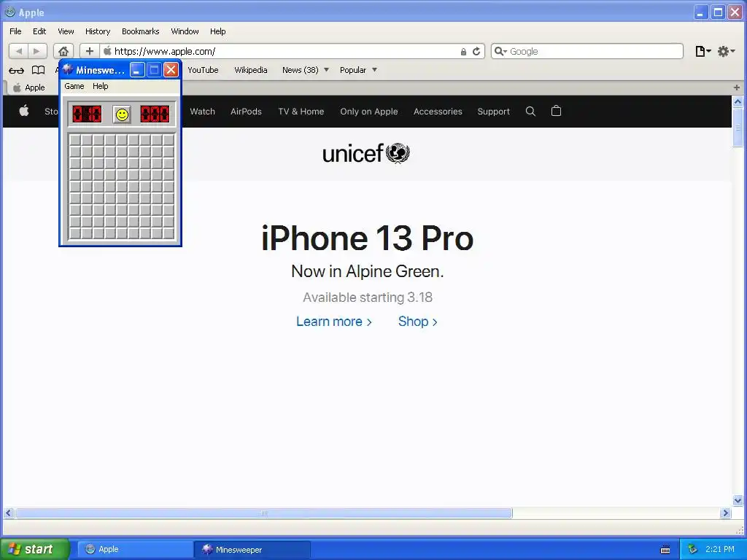Click the horizontal scrollbar left arrow
This screenshot has height=560, width=747.
8,513
